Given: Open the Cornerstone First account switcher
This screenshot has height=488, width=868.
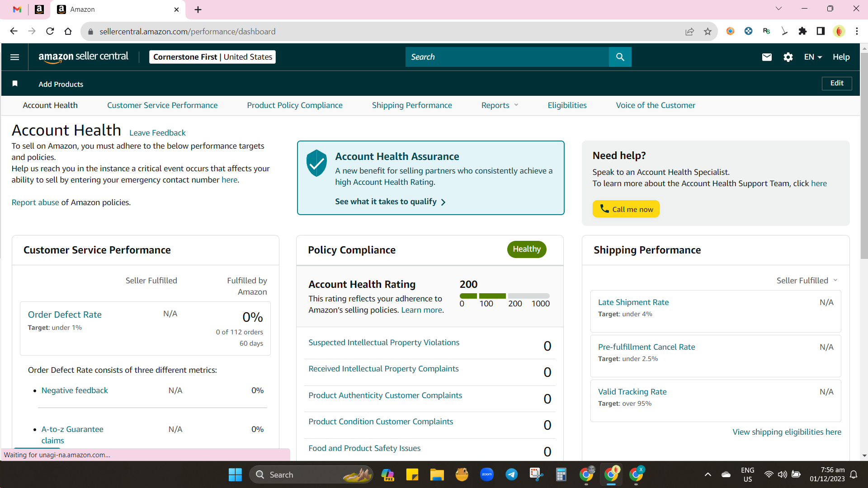Looking at the screenshot, I should (x=212, y=57).
